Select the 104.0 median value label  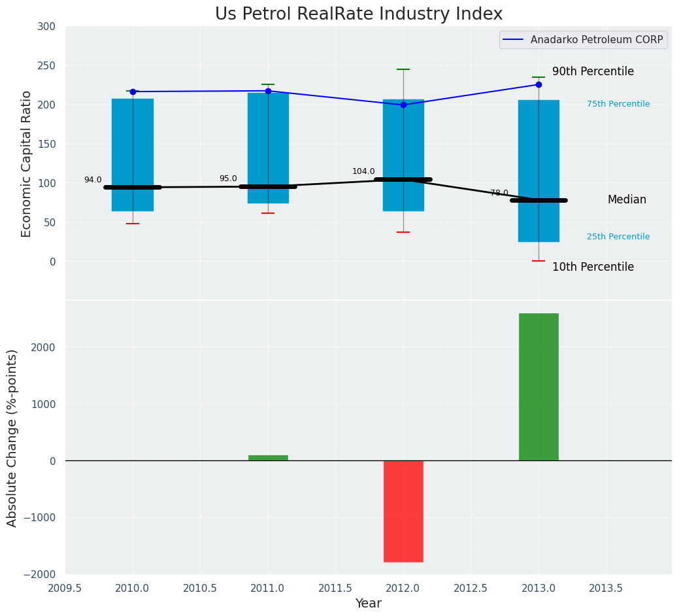[363, 171]
